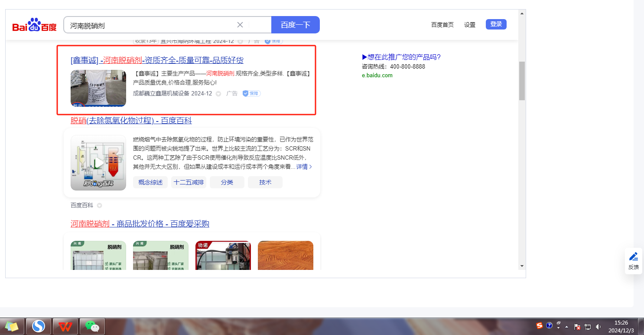Click inside the 河南脱硝剂 search input field
The height and width of the screenshot is (335, 644).
147,25
